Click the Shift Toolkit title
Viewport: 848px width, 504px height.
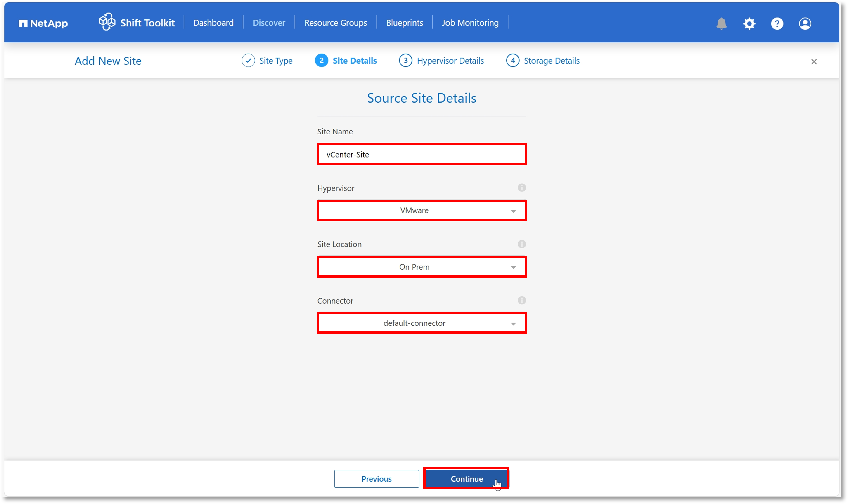click(147, 23)
